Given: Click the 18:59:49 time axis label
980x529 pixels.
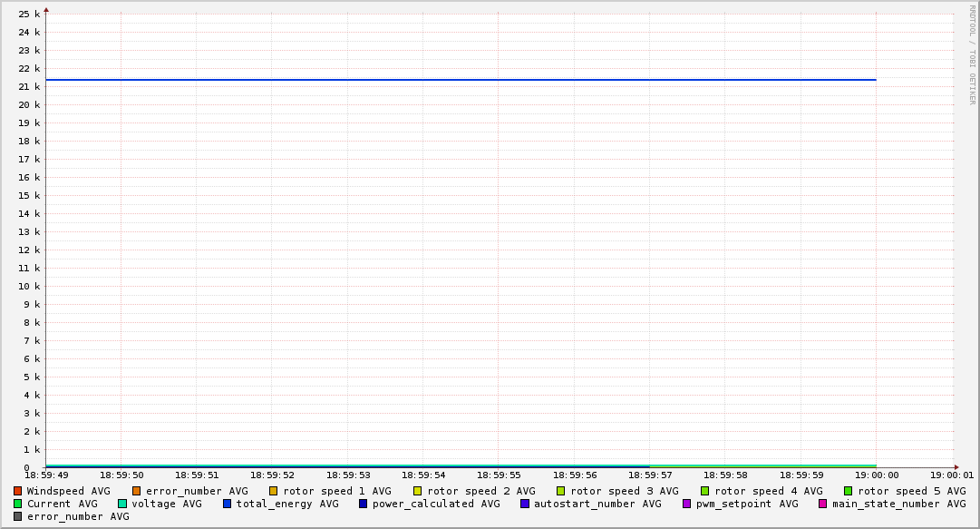Looking at the screenshot, I should click(46, 475).
